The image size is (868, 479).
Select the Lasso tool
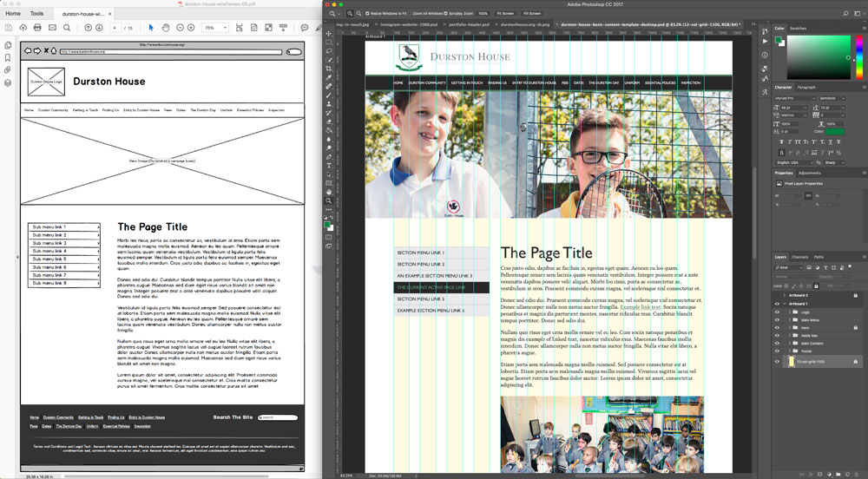tap(329, 51)
